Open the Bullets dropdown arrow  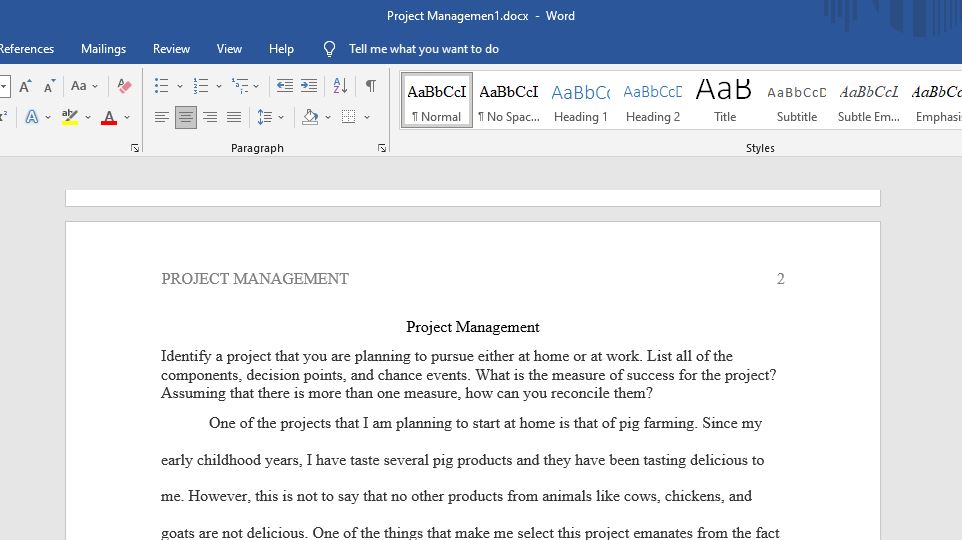[x=180, y=87]
